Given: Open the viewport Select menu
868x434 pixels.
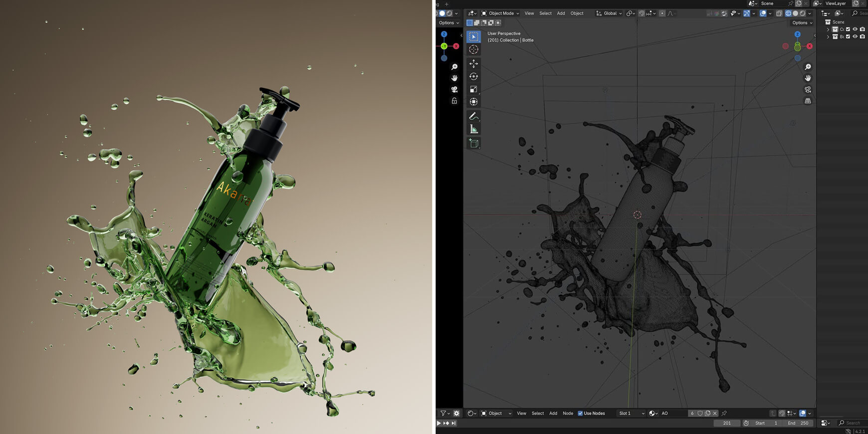Looking at the screenshot, I should (x=545, y=13).
